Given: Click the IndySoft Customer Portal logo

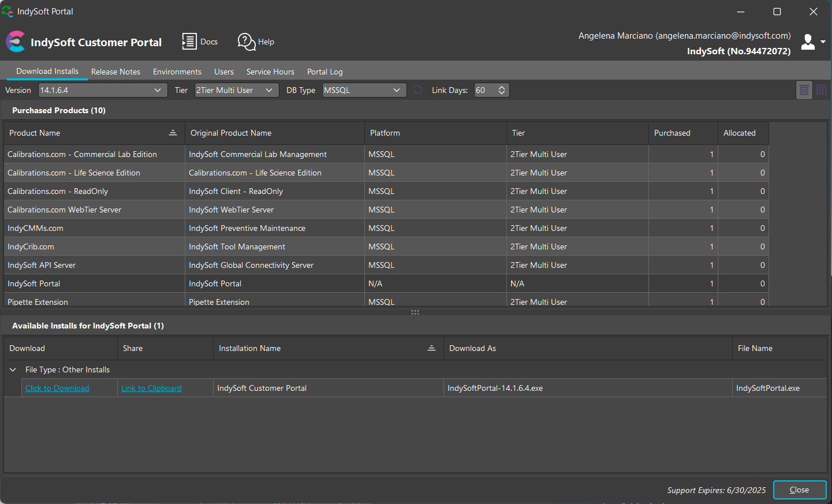Looking at the screenshot, I should tap(16, 42).
